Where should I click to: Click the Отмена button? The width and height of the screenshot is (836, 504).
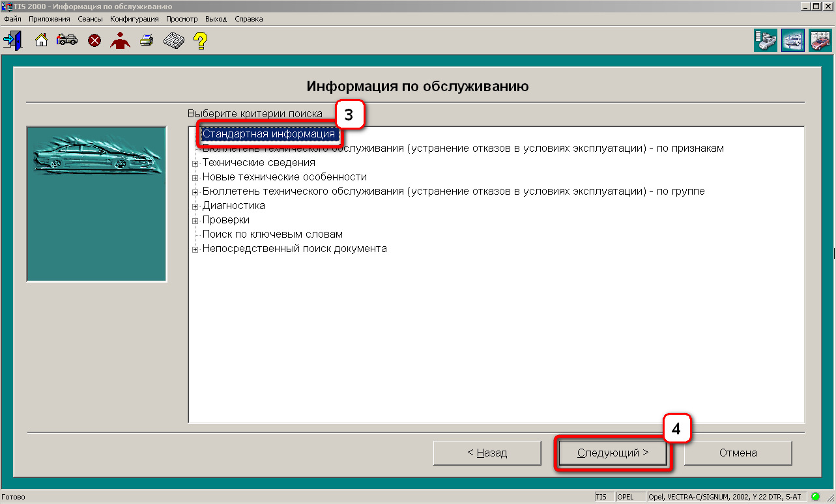738,453
